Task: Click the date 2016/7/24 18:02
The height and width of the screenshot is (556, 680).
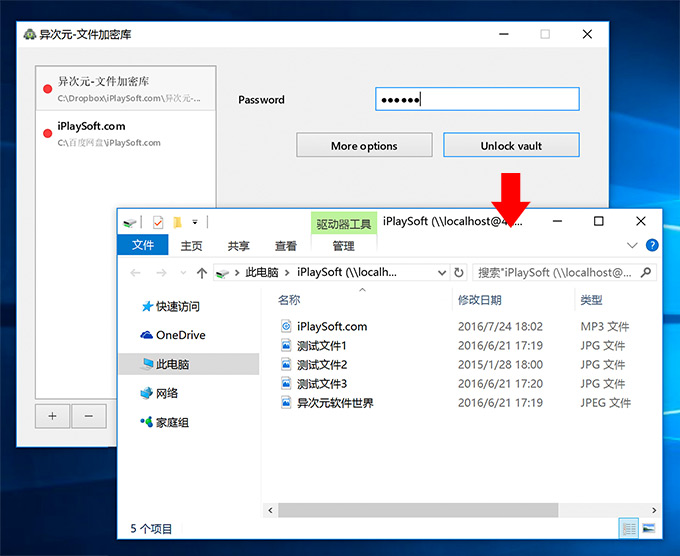Action: point(500,326)
